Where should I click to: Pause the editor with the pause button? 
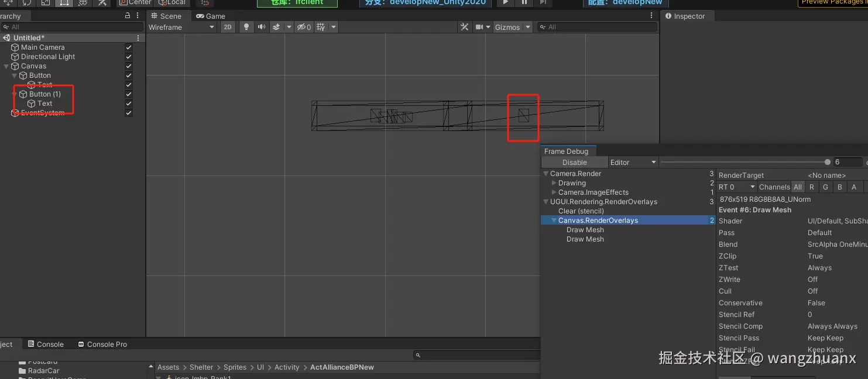point(524,2)
